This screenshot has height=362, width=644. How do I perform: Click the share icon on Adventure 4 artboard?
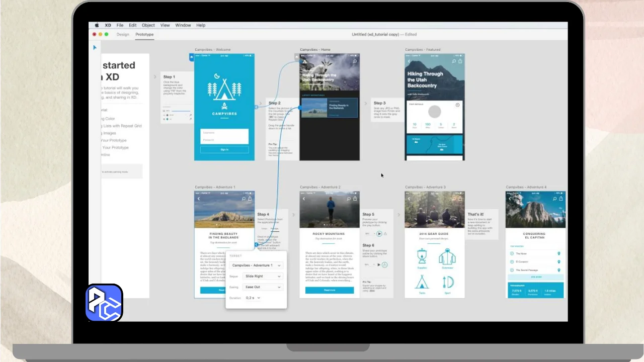pos(560,199)
